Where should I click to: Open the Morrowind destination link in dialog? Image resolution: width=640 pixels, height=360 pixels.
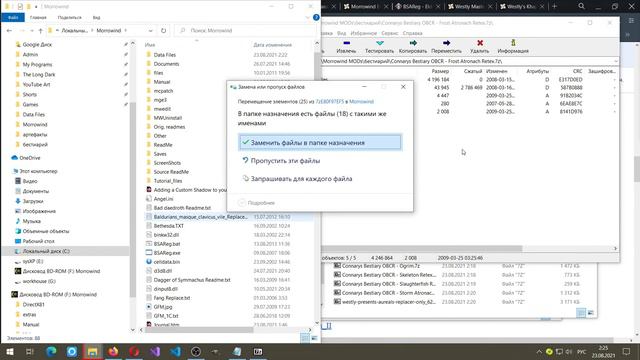pyautogui.click(x=361, y=102)
